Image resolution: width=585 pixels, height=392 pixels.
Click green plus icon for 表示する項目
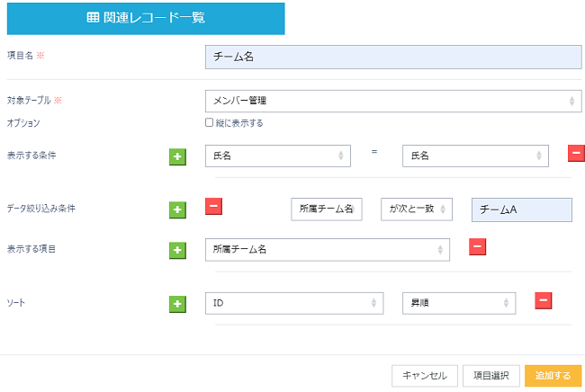point(177,251)
